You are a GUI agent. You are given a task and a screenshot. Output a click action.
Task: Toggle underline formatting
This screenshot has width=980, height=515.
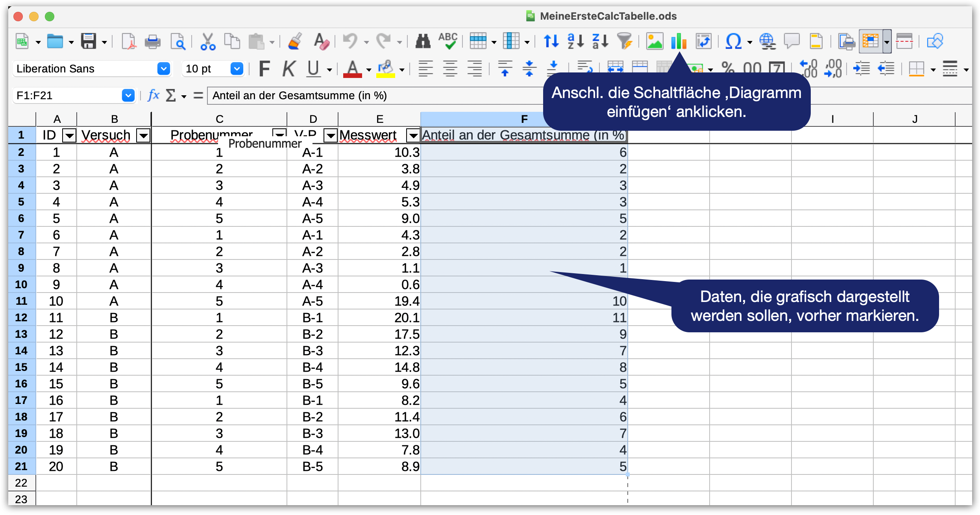(x=313, y=69)
